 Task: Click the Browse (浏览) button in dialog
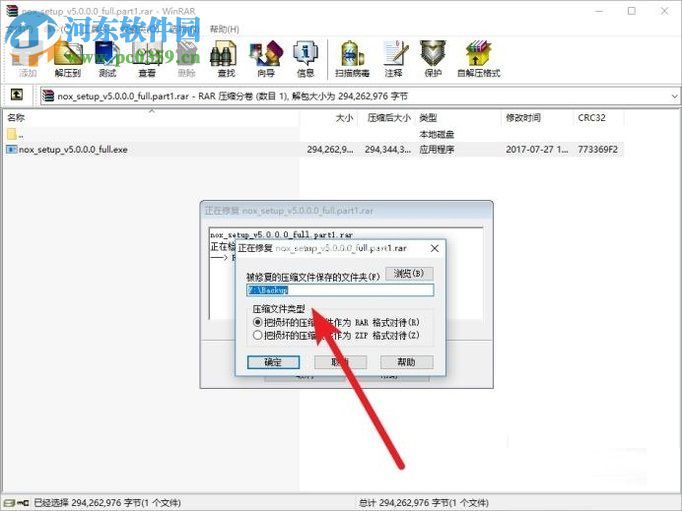click(x=409, y=273)
